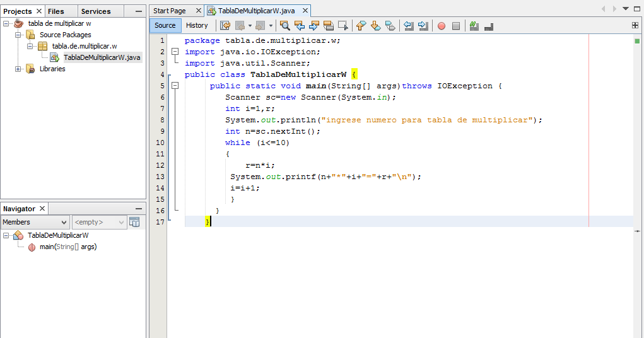Close the Start Page tab

(x=199, y=11)
